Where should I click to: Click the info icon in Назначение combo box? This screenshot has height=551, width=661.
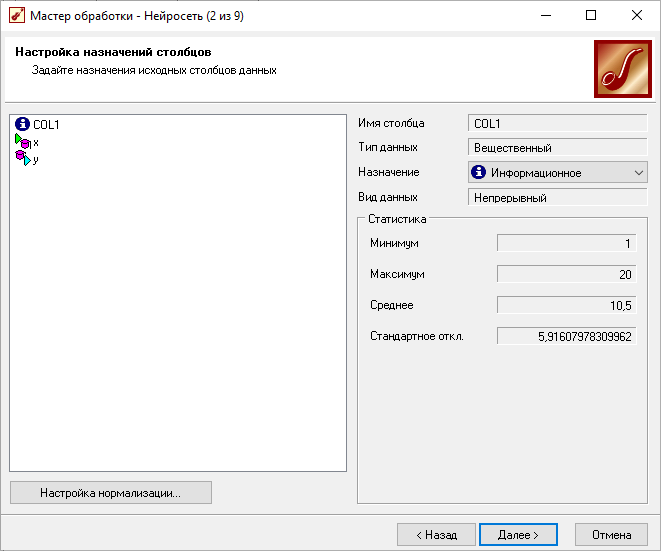click(478, 172)
